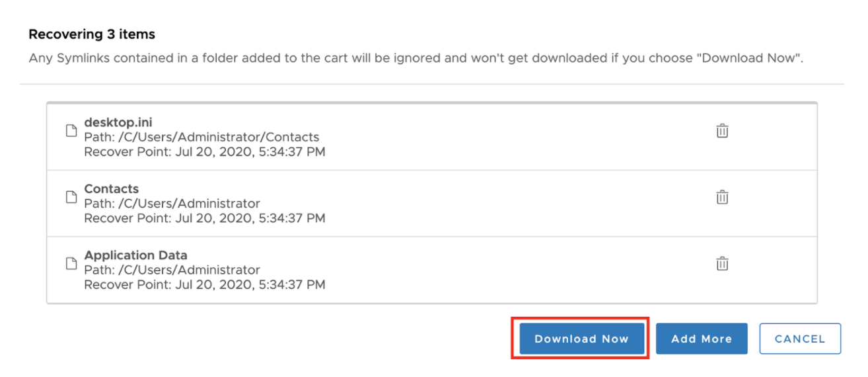
Task: Remove desktop.ini using its trash icon
Action: (x=722, y=131)
